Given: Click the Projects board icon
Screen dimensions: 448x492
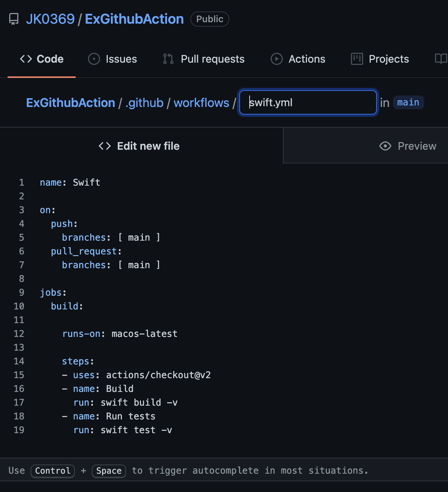Looking at the screenshot, I should [357, 59].
